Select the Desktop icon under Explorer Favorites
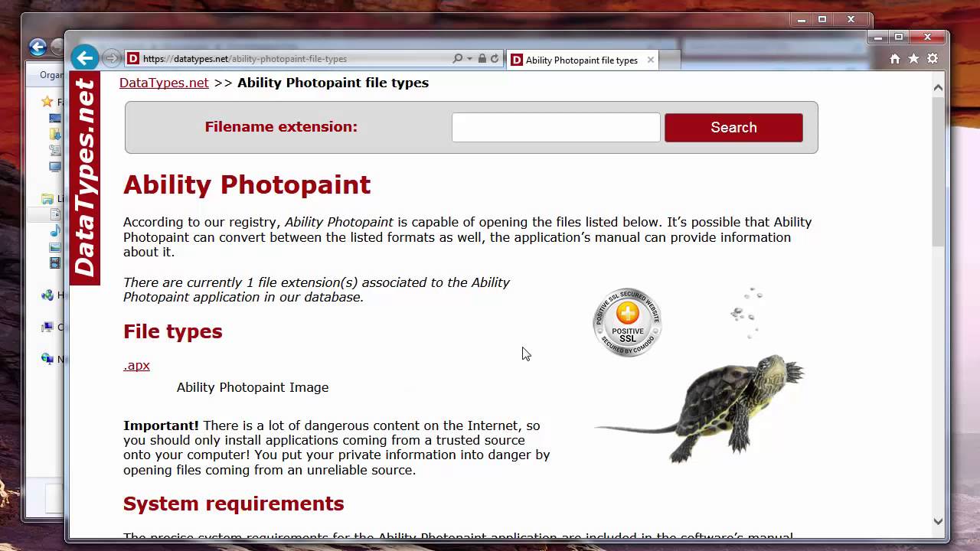980x551 pixels. pyautogui.click(x=55, y=119)
